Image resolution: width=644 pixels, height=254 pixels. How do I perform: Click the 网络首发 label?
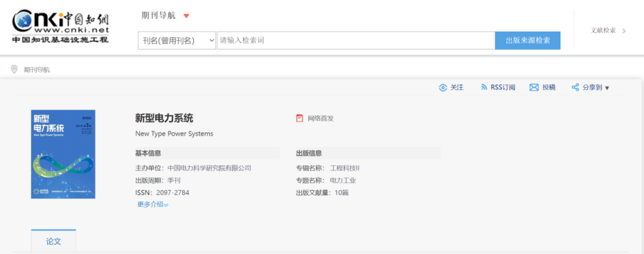coord(321,119)
